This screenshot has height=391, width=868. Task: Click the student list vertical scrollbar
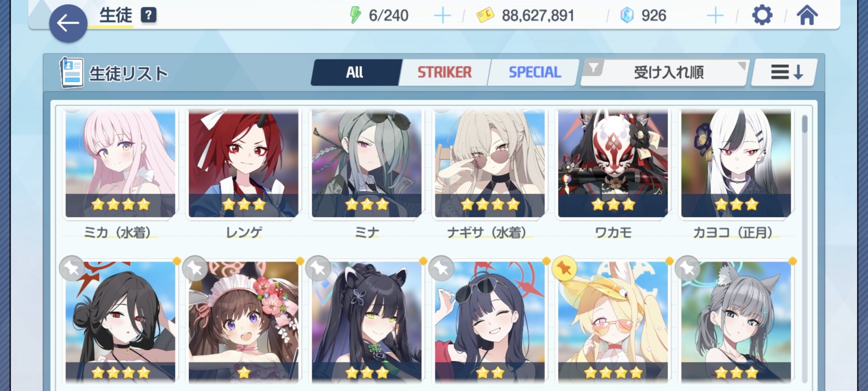805,248
